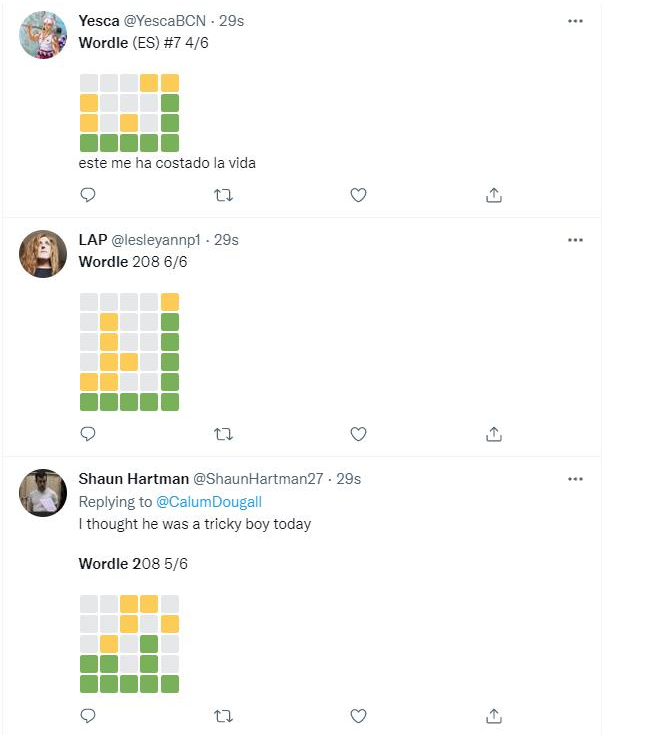Image resolution: width=659 pixels, height=744 pixels.
Task: Like LAP's Wordle 208 6/6 tweet
Action: click(358, 434)
